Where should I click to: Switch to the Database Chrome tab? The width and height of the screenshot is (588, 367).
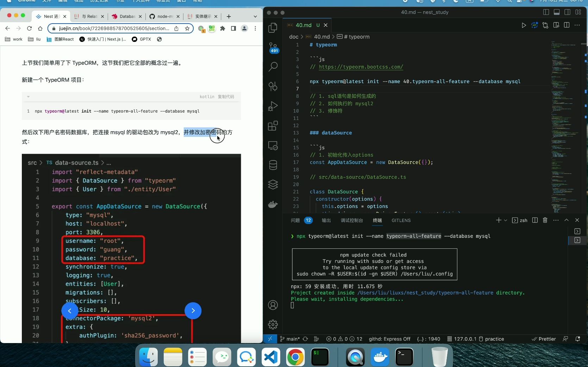(127, 17)
